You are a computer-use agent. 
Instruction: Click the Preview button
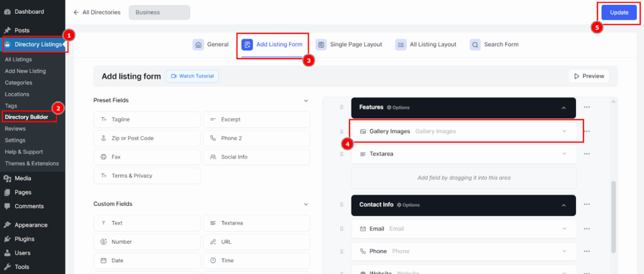589,76
